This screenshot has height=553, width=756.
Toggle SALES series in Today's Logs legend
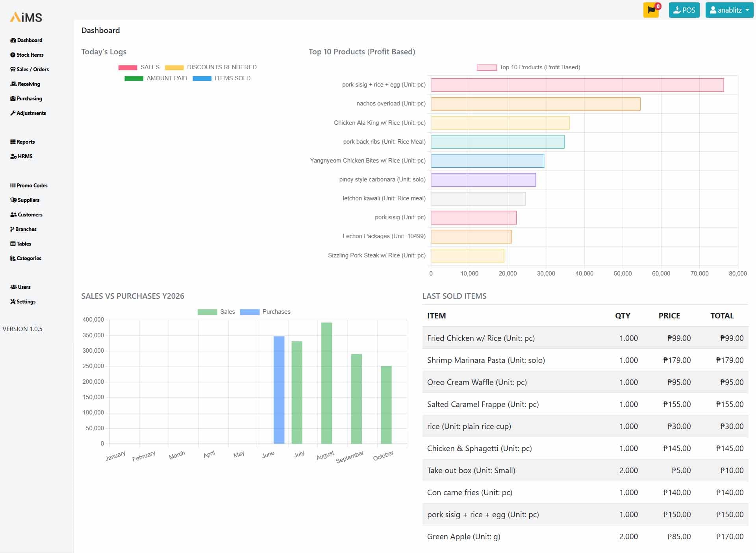139,67
